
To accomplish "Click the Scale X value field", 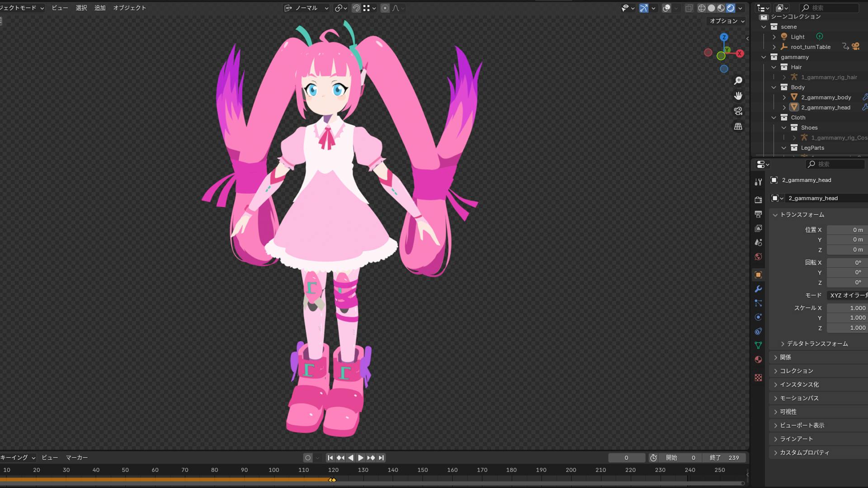I will [846, 308].
